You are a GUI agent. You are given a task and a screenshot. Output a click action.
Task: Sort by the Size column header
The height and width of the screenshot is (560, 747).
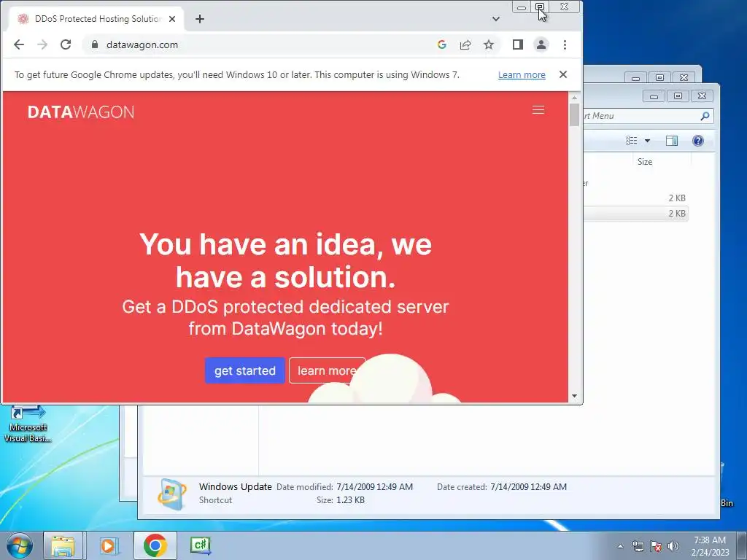click(645, 162)
